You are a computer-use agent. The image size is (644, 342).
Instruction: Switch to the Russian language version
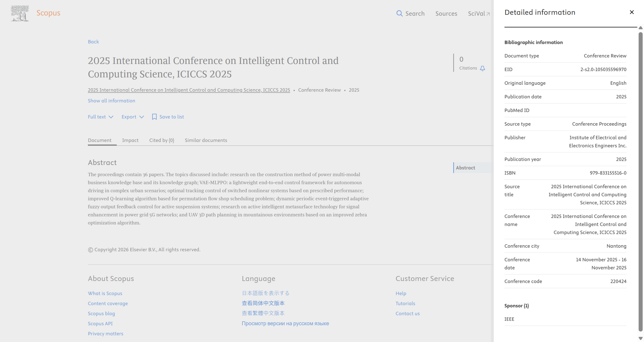285,323
